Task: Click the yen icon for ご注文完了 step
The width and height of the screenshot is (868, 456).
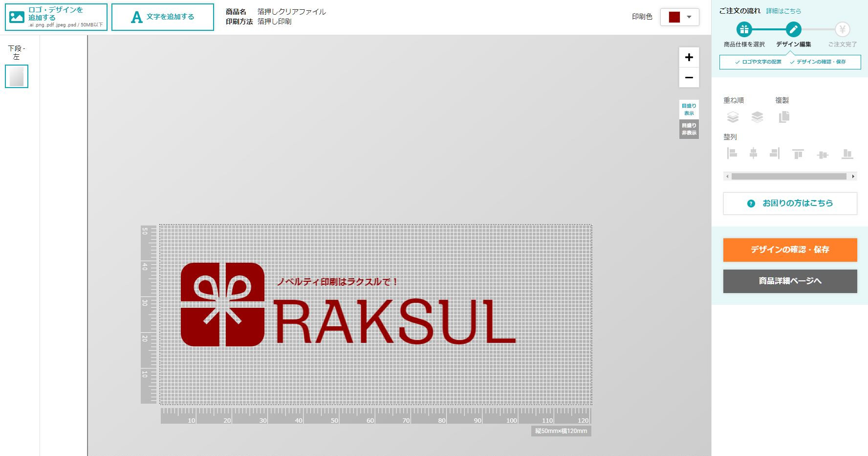Action: coord(843,29)
